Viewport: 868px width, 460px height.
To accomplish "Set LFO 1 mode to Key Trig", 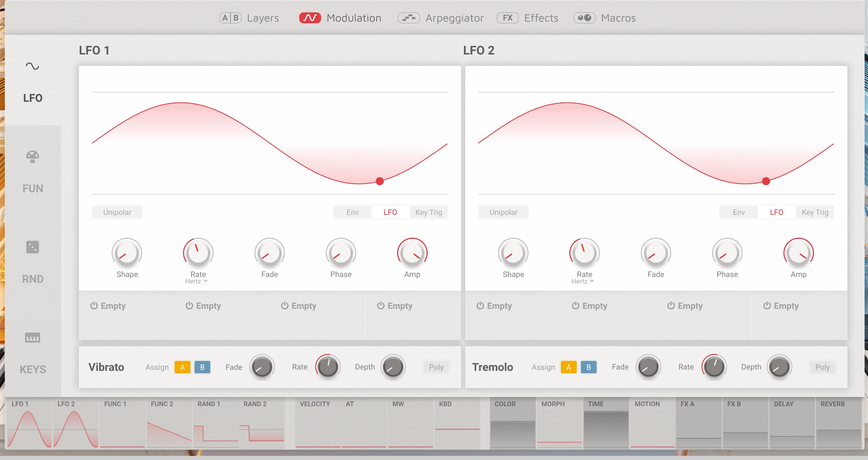I will click(429, 212).
